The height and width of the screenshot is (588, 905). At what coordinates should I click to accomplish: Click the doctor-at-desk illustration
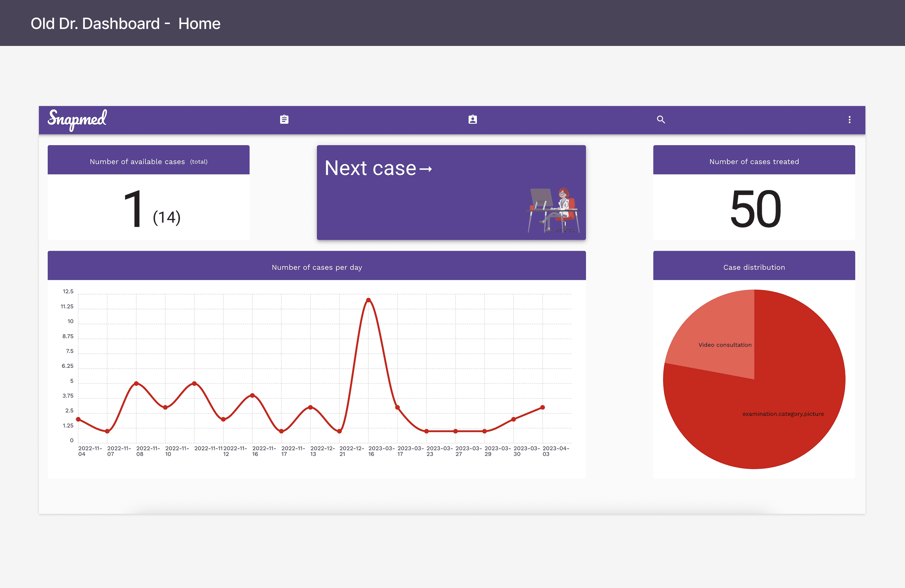point(553,210)
